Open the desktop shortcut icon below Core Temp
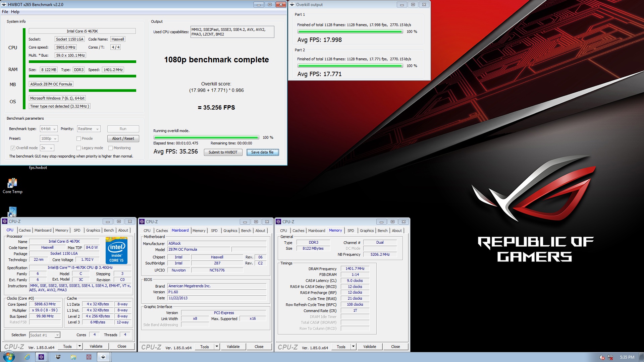The height and width of the screenshot is (362, 644). [12, 212]
